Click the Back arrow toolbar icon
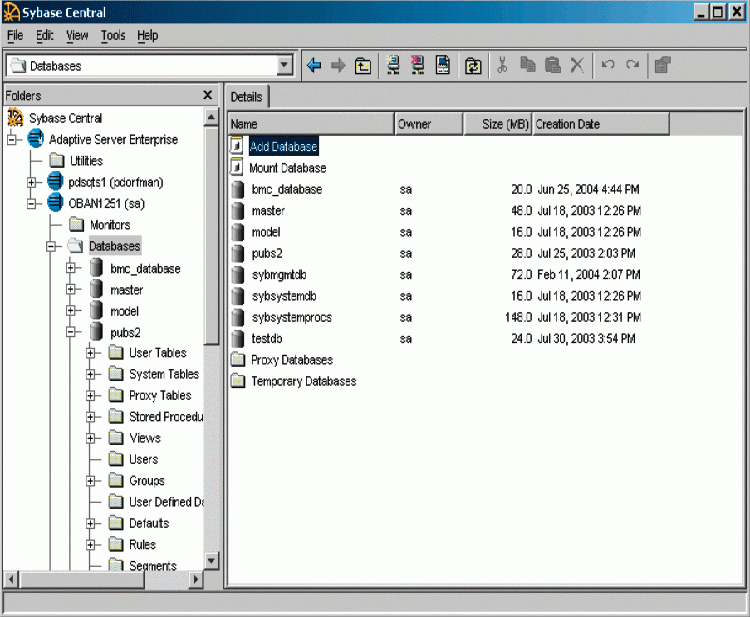 314,65
